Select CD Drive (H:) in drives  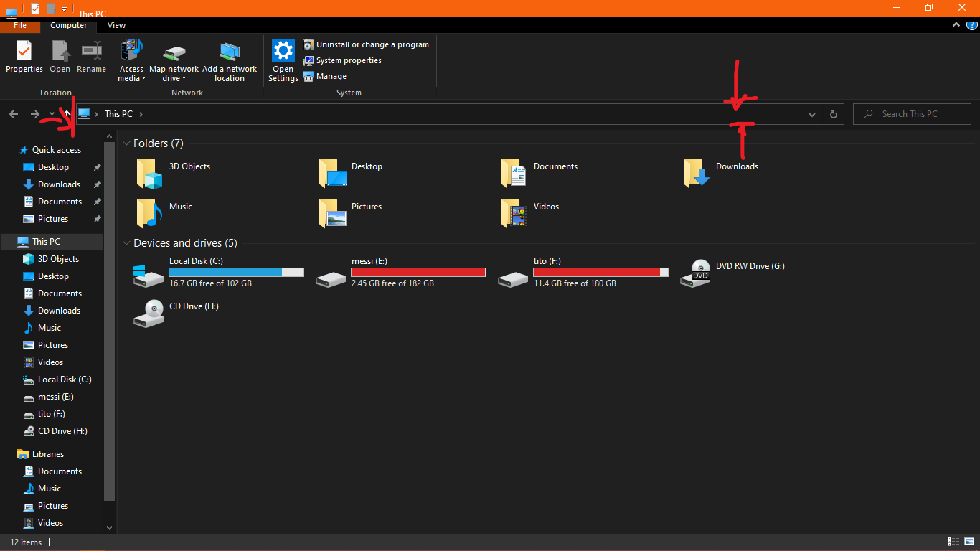pyautogui.click(x=176, y=313)
